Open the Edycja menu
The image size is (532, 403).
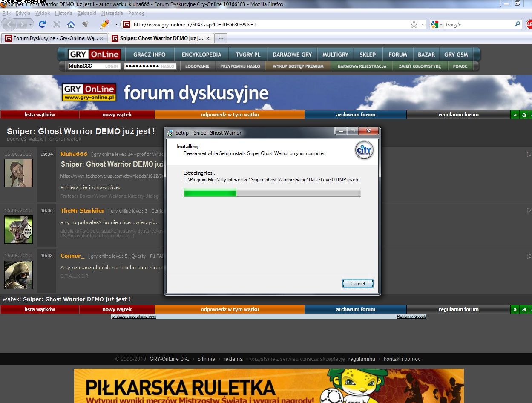23,13
